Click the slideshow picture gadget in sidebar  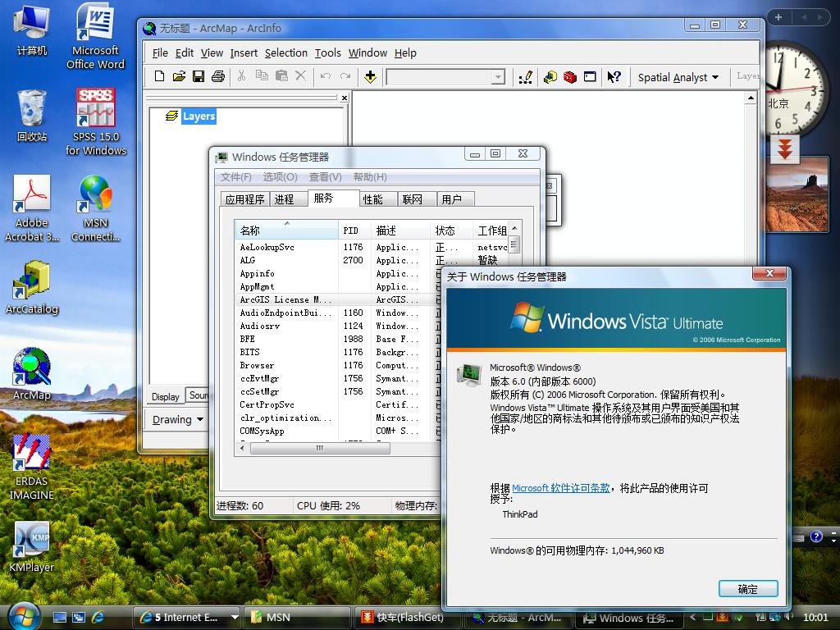pyautogui.click(x=797, y=194)
